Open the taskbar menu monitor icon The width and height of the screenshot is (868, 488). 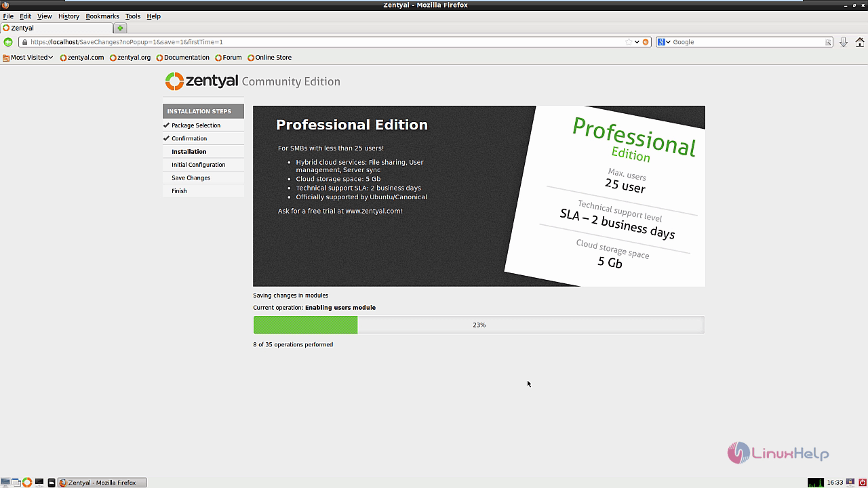pyautogui.click(x=6, y=483)
